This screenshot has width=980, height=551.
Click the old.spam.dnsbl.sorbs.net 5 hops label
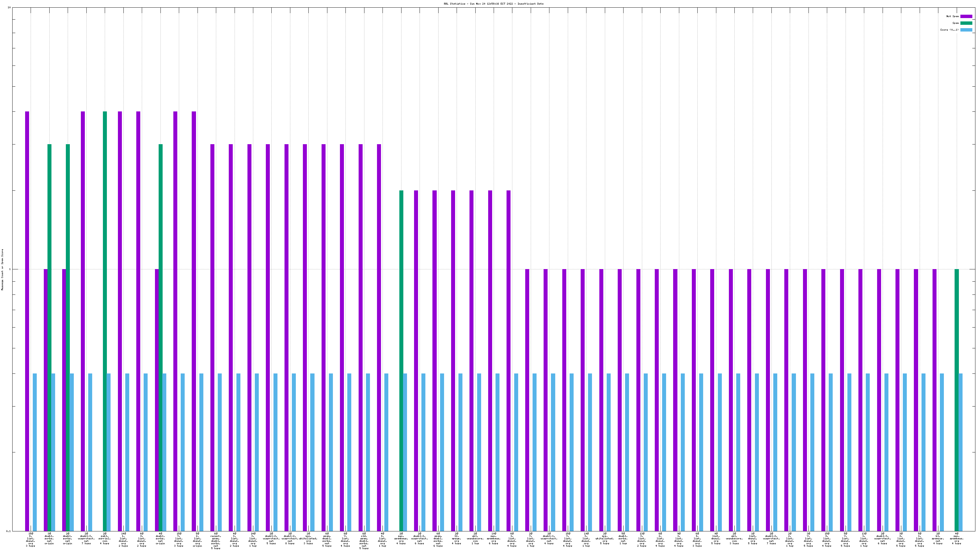point(364,541)
